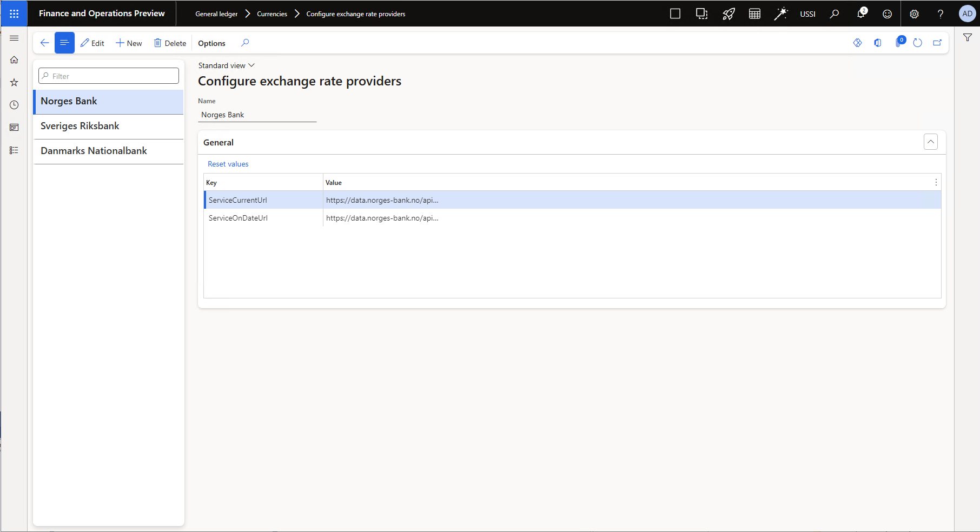Open the app launcher waffle icon

coord(14,14)
